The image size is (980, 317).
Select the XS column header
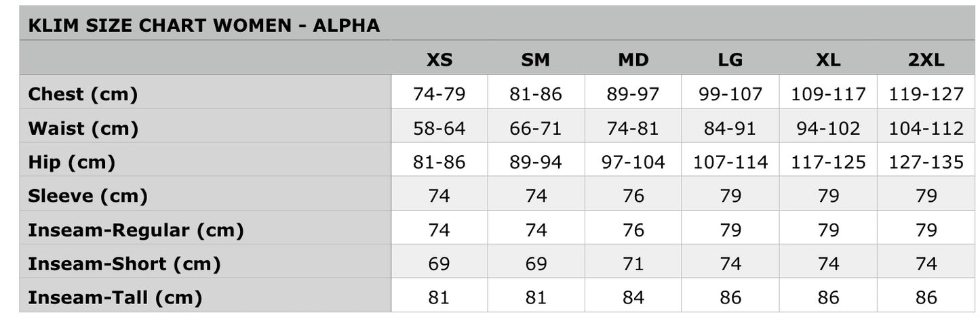(439, 60)
